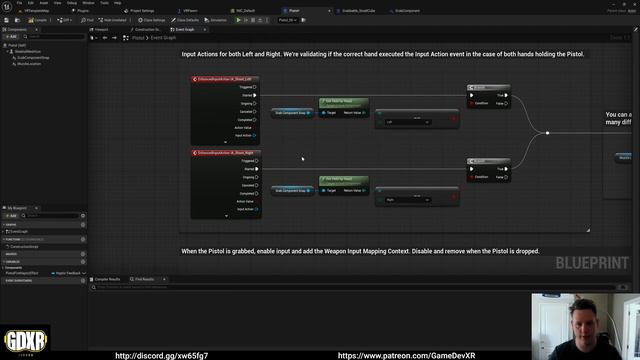Click the Find toolbar button
The image size is (640, 360).
87,20
